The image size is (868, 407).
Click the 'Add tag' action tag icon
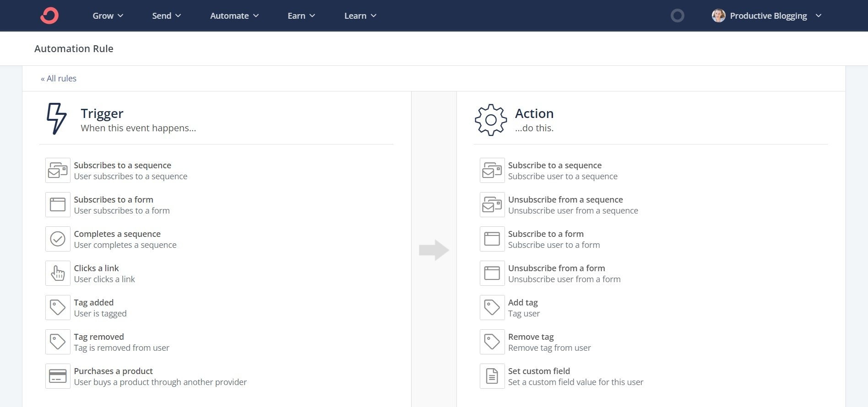click(x=492, y=307)
